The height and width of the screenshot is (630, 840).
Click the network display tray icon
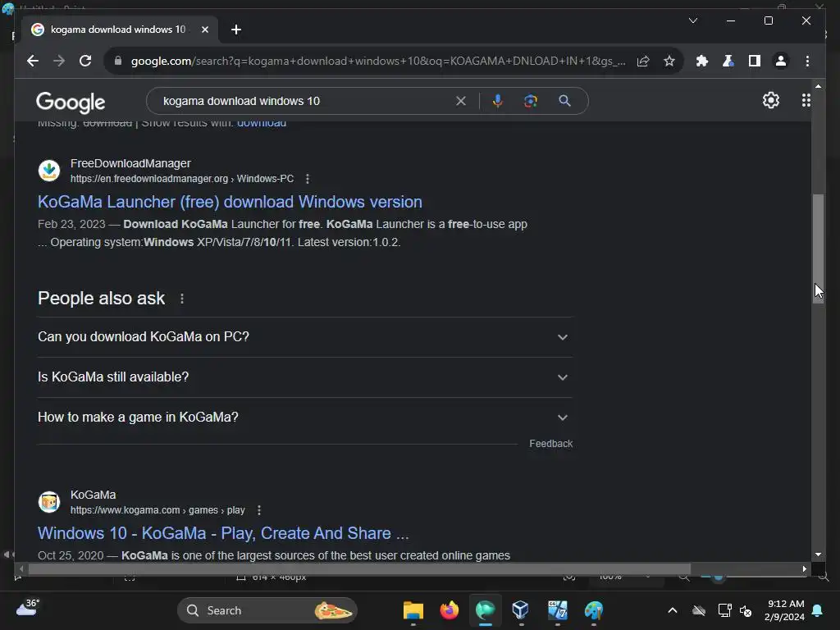pyautogui.click(x=725, y=610)
